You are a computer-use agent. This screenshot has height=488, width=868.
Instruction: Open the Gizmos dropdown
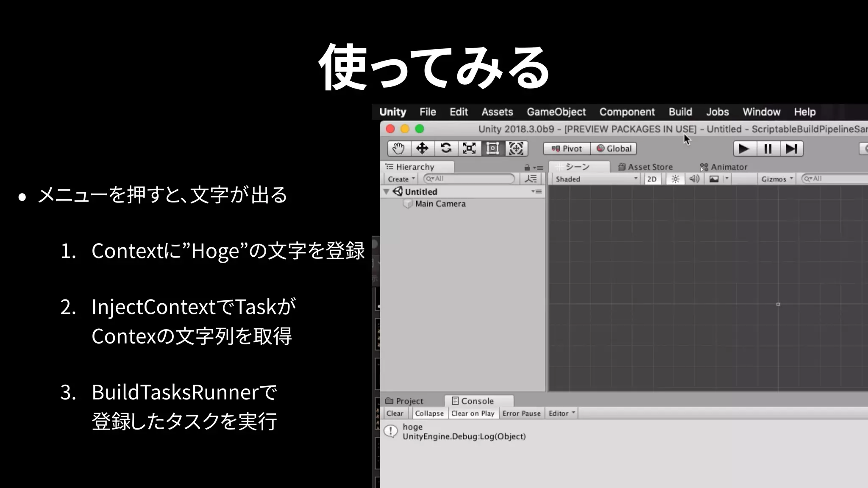pyautogui.click(x=777, y=179)
